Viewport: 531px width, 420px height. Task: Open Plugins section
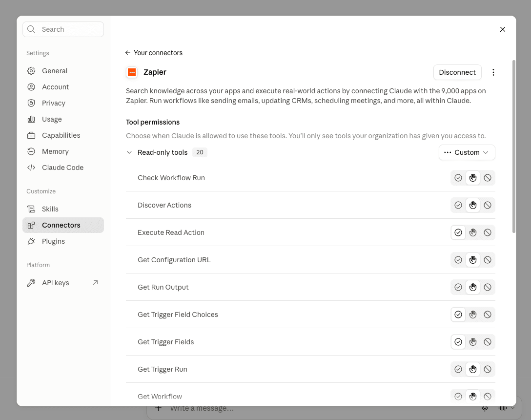click(63, 241)
